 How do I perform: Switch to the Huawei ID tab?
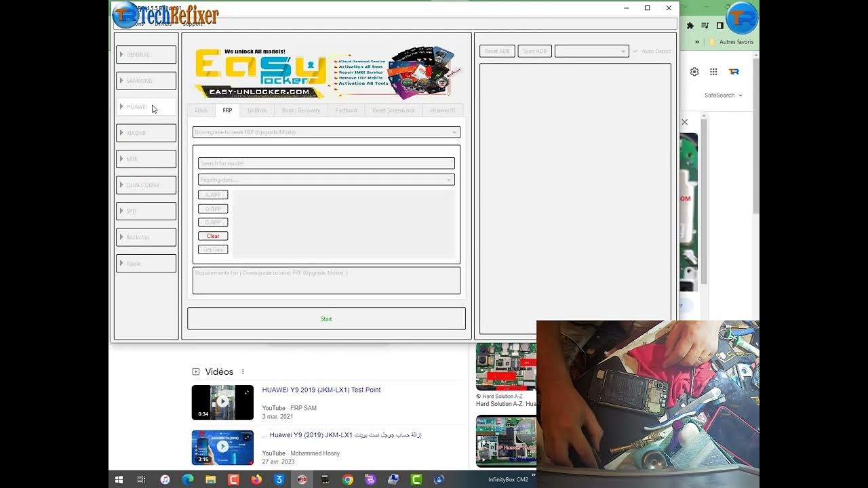coord(443,110)
